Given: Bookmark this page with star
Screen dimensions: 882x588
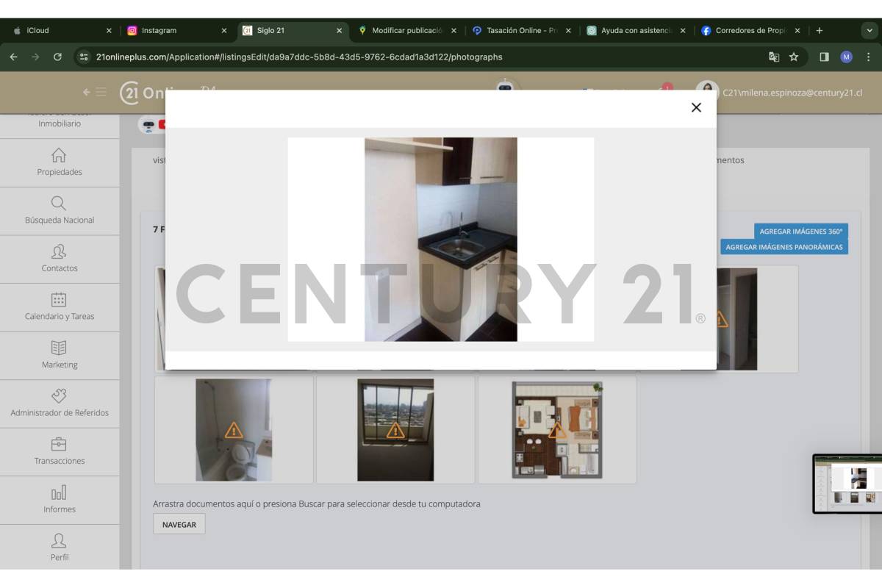Looking at the screenshot, I should point(794,57).
